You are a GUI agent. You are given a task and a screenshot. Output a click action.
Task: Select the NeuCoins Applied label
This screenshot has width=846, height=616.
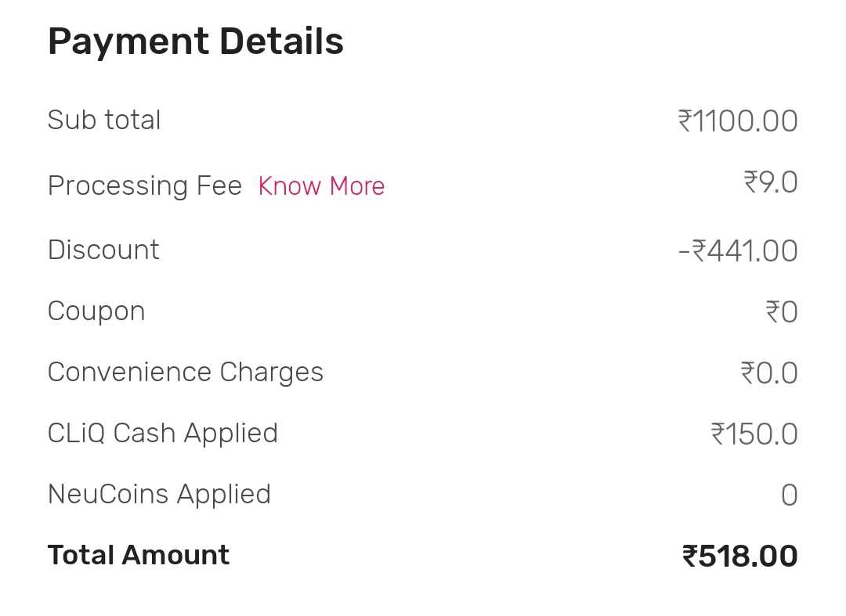pyautogui.click(x=159, y=495)
